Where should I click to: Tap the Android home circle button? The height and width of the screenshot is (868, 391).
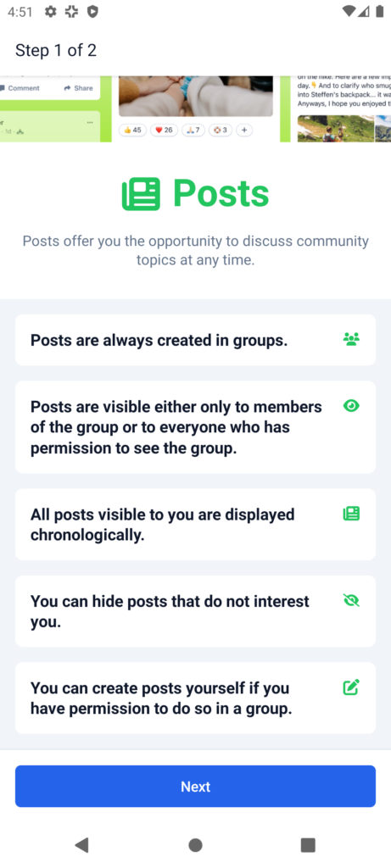point(195,845)
